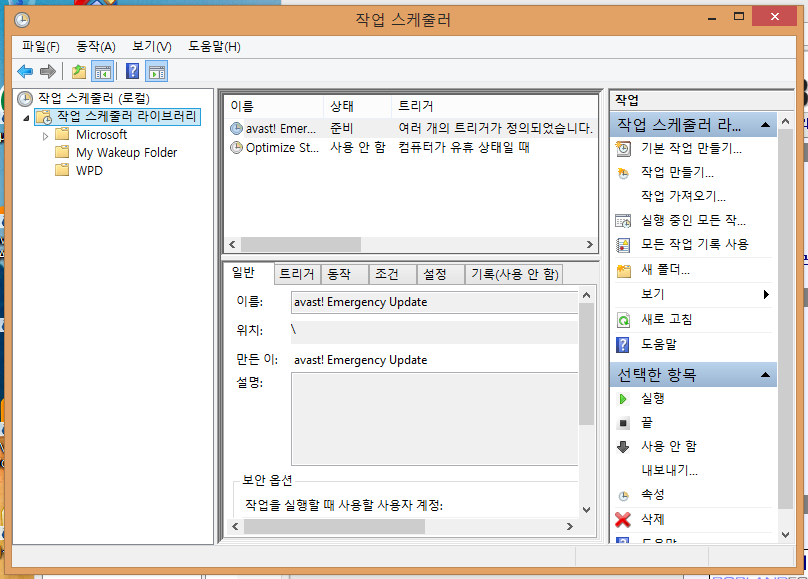Collapse the 작업 스케줄러 라이브러리 tree node
Image resolution: width=808 pixels, height=579 pixels.
coord(27,117)
